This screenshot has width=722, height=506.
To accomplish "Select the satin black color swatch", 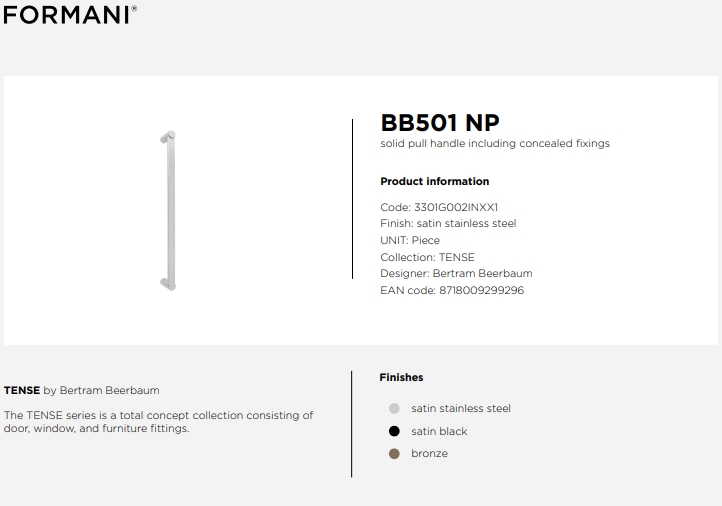I will coord(394,431).
